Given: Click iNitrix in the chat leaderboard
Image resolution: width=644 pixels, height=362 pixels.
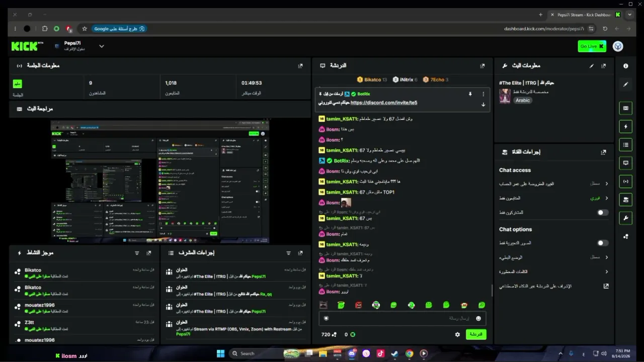Looking at the screenshot, I should pyautogui.click(x=405, y=79).
